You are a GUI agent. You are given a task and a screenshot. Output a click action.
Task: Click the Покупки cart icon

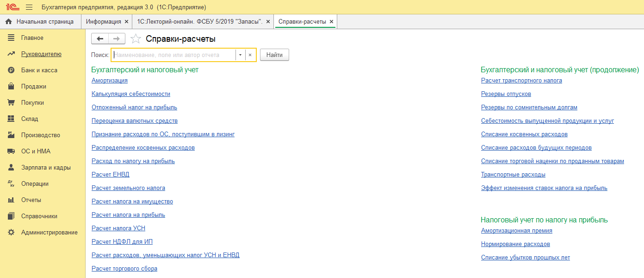11,103
